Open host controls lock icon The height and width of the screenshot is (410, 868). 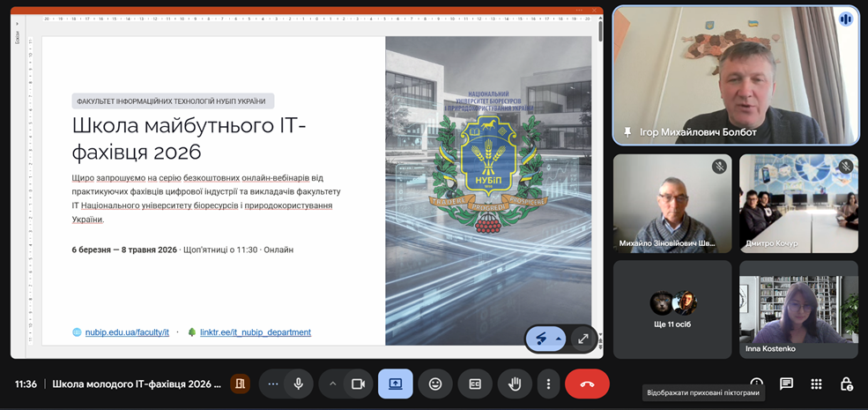click(x=846, y=384)
